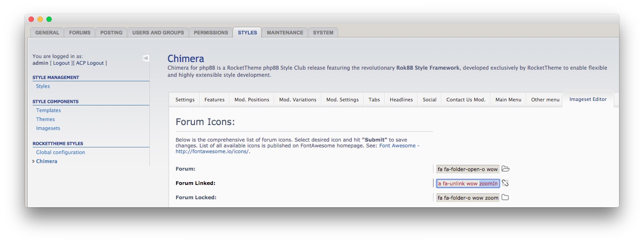
Task: Collapse the sidebar with the arrow toggle
Action: click(146, 58)
